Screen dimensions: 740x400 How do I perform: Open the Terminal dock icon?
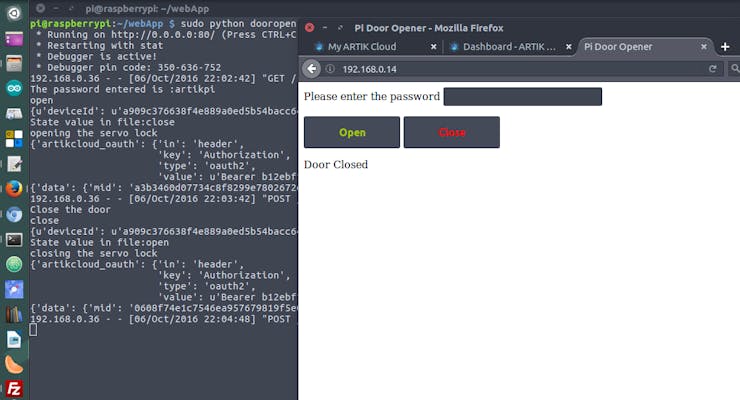tap(14, 240)
